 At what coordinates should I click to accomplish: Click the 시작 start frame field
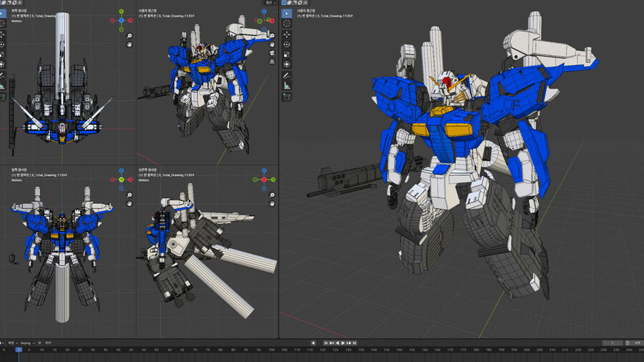point(638,343)
